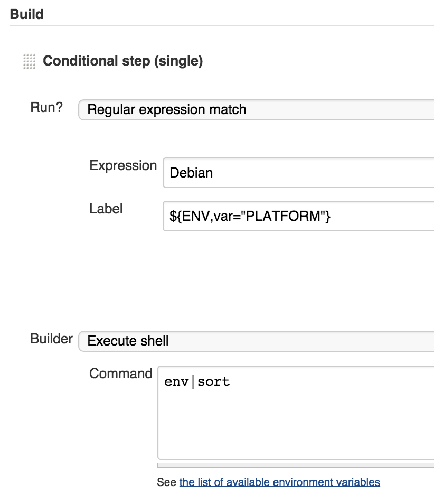This screenshot has height=504, width=434.
Task: Open the list of available environment variables
Action: [x=279, y=482]
